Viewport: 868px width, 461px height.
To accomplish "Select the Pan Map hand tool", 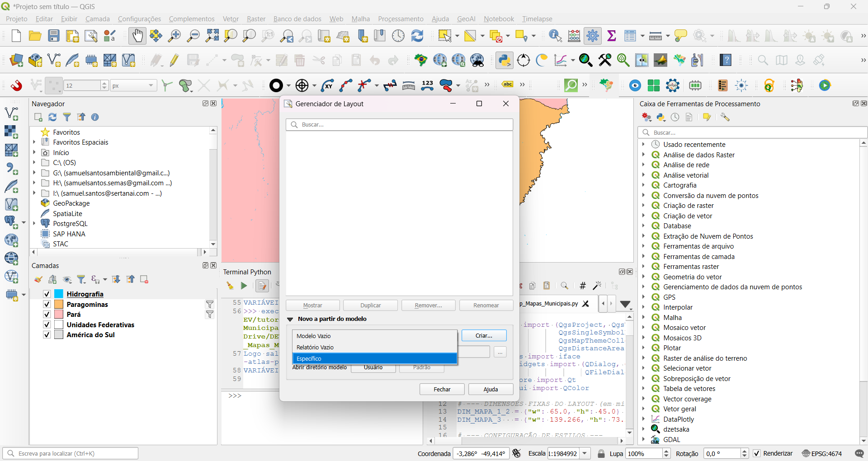I will click(x=137, y=36).
